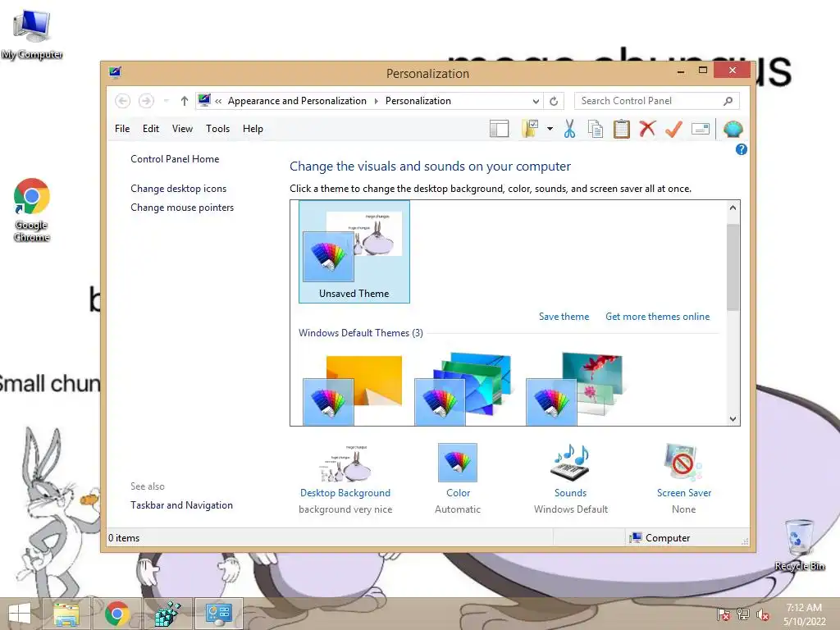
Task: Click the theme list scrollbar thumb
Action: tap(733, 267)
